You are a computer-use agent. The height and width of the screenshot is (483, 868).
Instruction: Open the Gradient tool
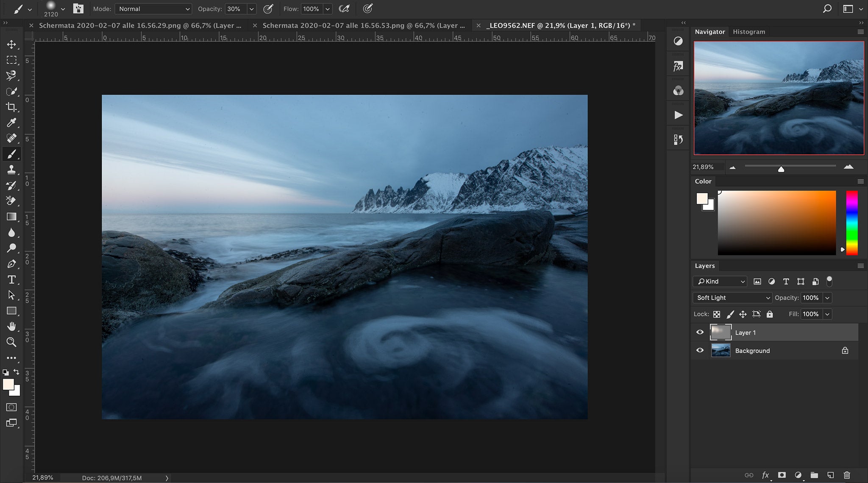point(11,216)
